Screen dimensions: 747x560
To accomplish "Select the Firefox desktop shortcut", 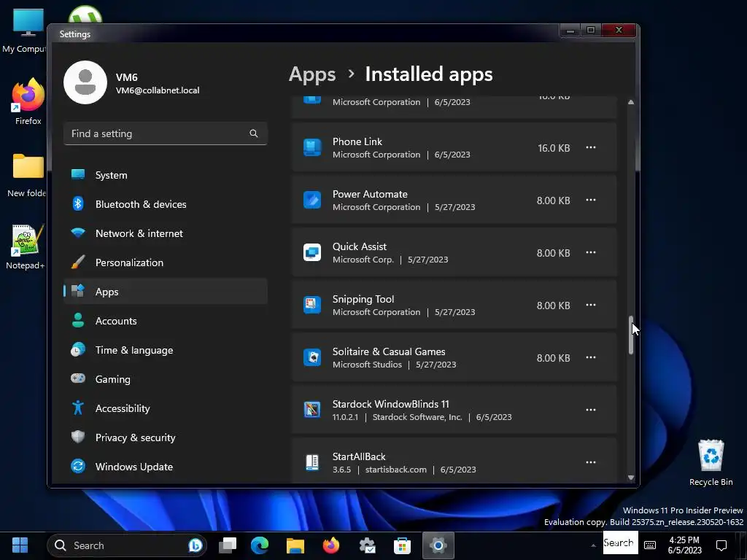I will (28, 102).
